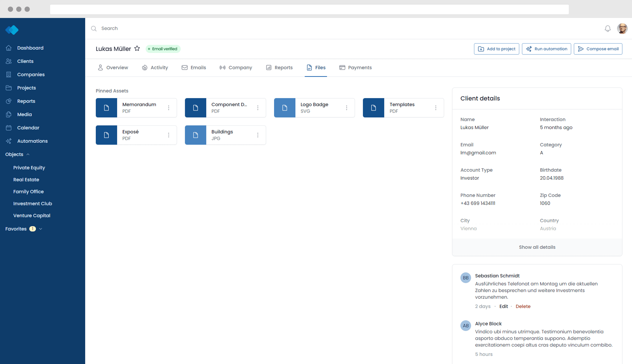Click the search magnifier icon
The image size is (632, 364).
(94, 28)
